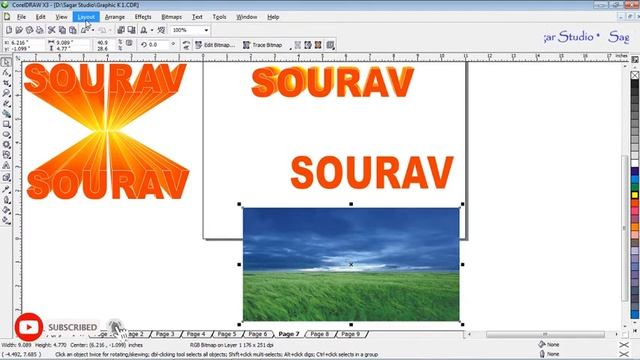Click the landscape bitmap image on canvas

pyautogui.click(x=351, y=264)
